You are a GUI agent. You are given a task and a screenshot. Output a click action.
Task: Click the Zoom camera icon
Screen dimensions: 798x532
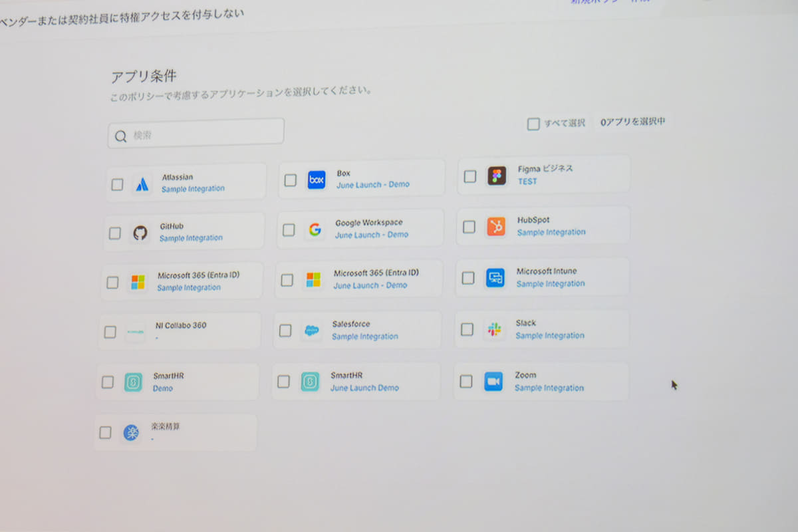tap(493, 381)
